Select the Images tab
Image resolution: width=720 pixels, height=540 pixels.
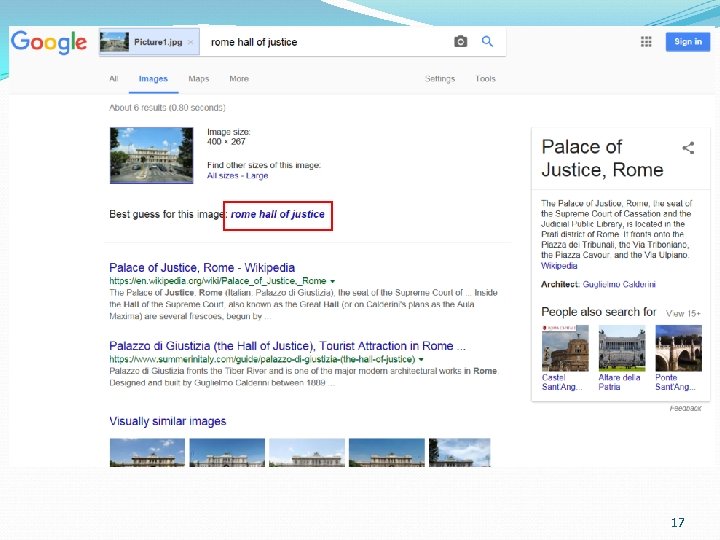click(153, 79)
